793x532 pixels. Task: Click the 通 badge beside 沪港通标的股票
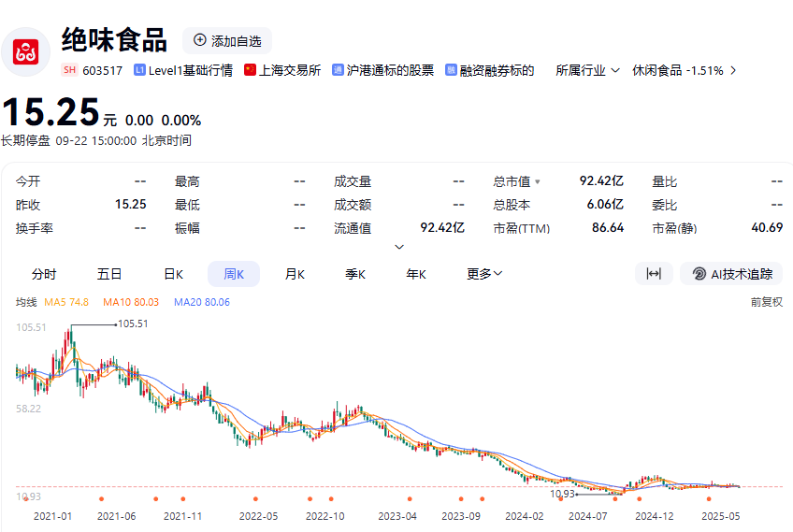coord(338,70)
